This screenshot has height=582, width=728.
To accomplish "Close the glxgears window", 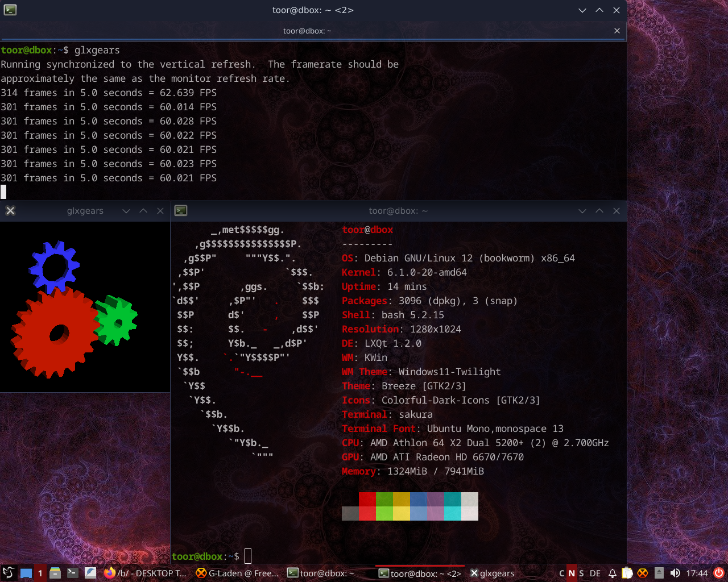I will tap(160, 211).
